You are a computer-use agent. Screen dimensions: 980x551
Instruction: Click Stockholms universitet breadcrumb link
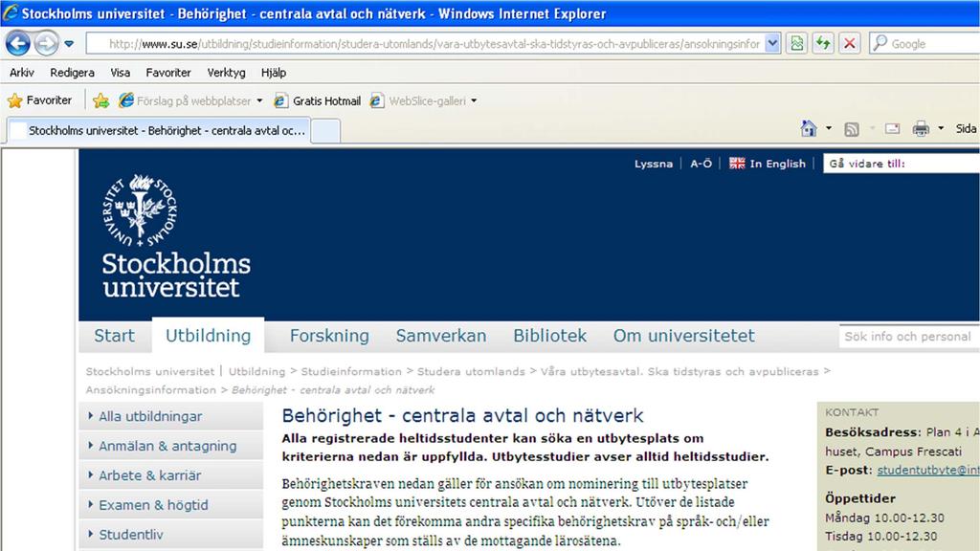[150, 372]
